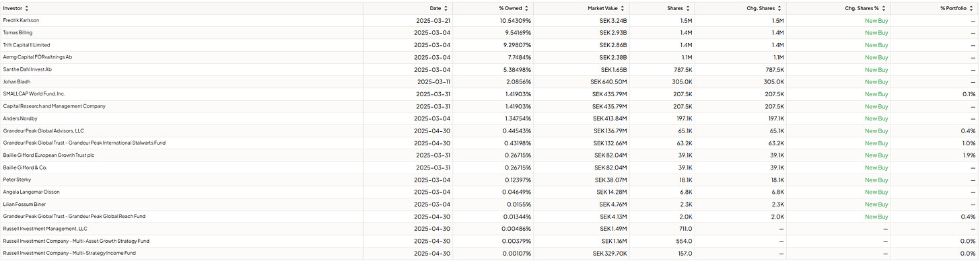
Task: Select SEK 329.70K market value
Action: tap(610, 253)
